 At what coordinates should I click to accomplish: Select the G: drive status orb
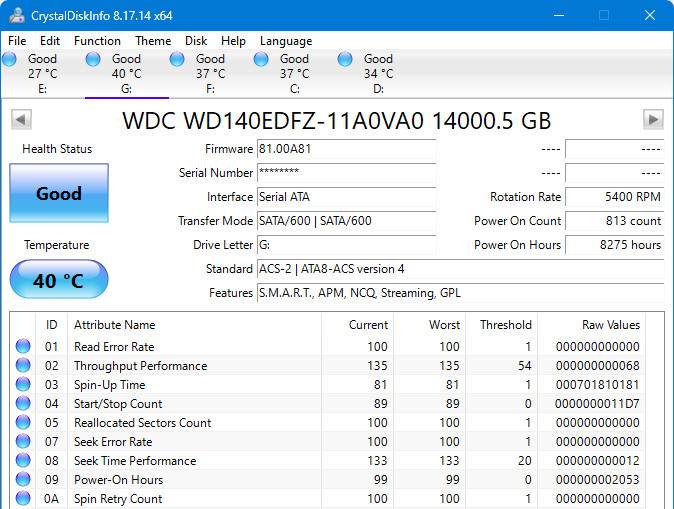[94, 60]
